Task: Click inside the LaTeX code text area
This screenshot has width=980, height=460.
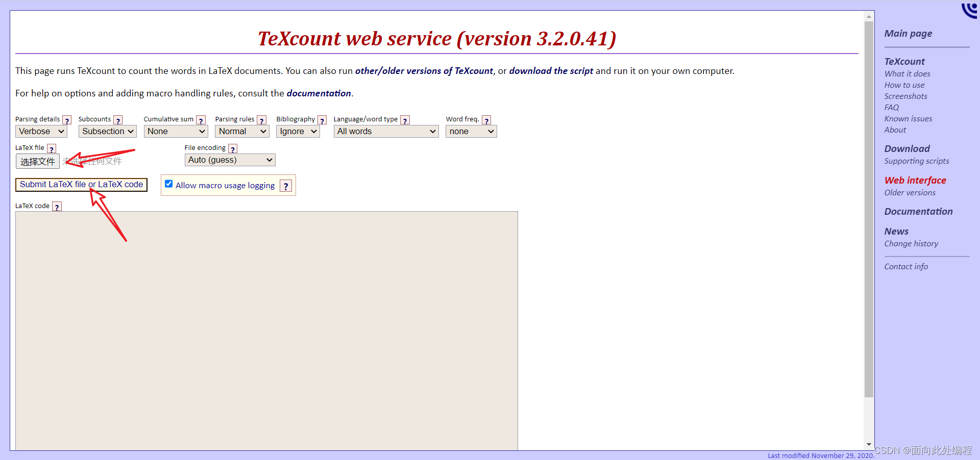Action: click(266, 330)
